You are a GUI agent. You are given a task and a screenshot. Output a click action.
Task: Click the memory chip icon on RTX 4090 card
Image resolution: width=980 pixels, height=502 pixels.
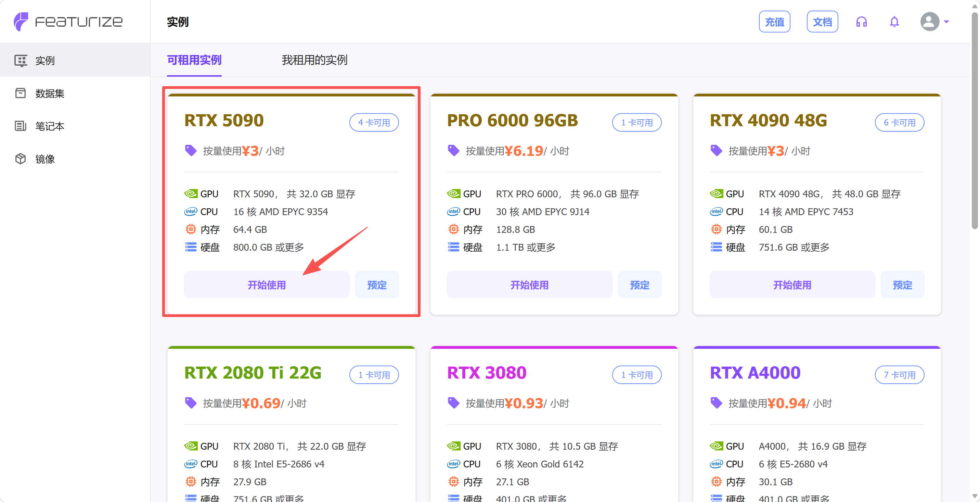click(x=717, y=229)
